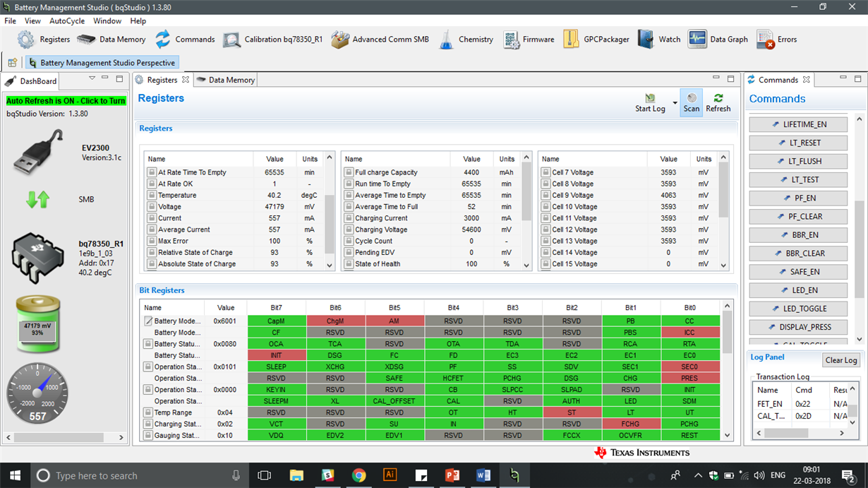This screenshot has width=868, height=488.
Task: Show hidden system tray icons
Action: (699, 475)
